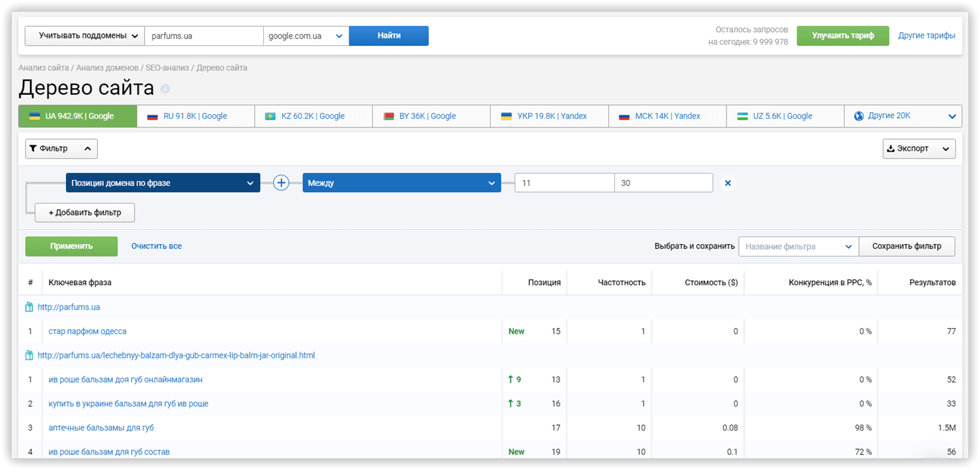The height and width of the screenshot is (470, 980).
Task: Click the plus icon between filter dropdowns
Action: tap(281, 183)
